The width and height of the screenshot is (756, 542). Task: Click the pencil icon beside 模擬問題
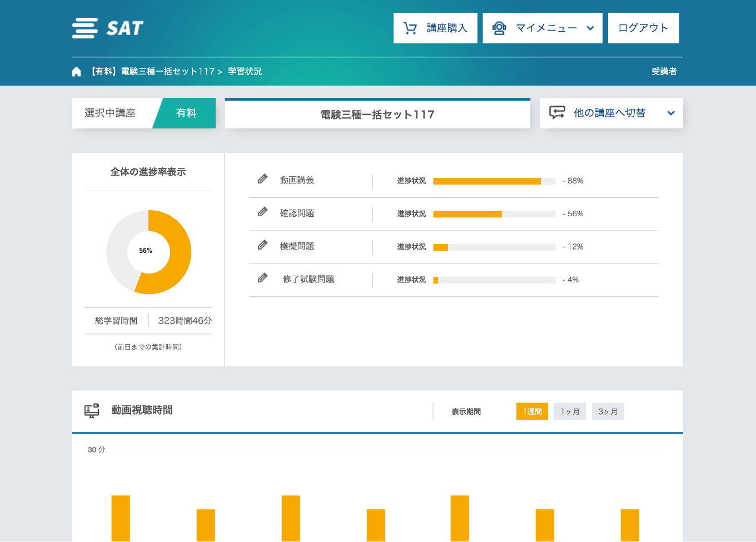pos(263,245)
